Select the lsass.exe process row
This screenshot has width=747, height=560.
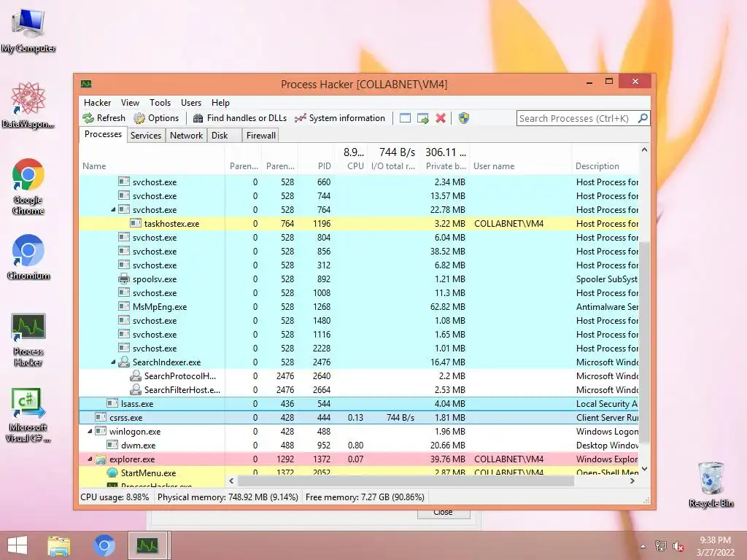[359, 404]
